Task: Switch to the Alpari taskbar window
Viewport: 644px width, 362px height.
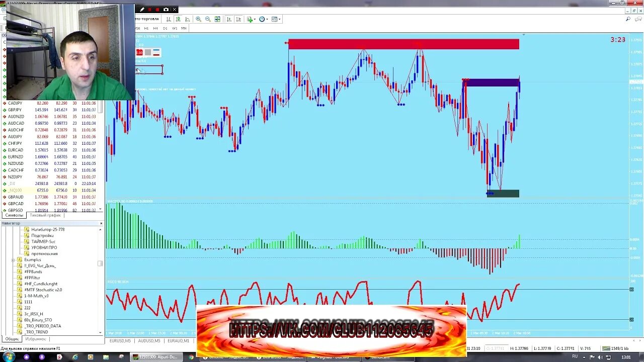Action: (156, 357)
